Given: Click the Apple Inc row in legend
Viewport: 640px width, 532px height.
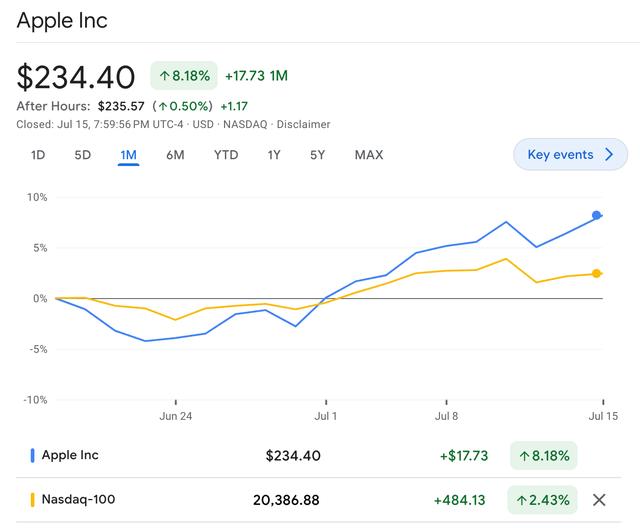Looking at the screenshot, I should tap(70, 456).
